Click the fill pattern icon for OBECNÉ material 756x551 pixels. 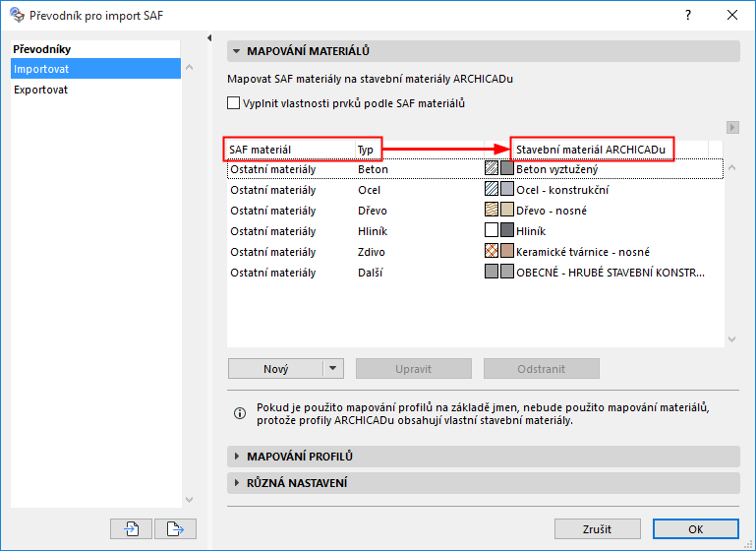coord(492,272)
